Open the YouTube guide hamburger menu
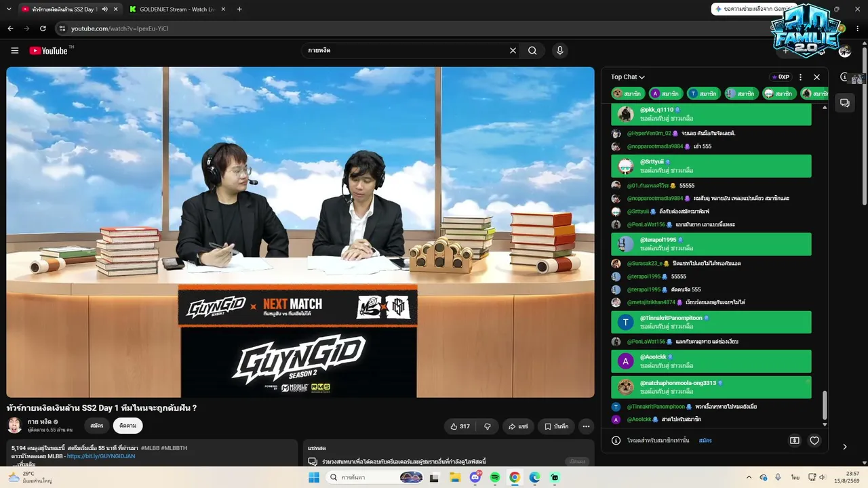Image resolution: width=868 pixels, height=488 pixels. pos(15,50)
